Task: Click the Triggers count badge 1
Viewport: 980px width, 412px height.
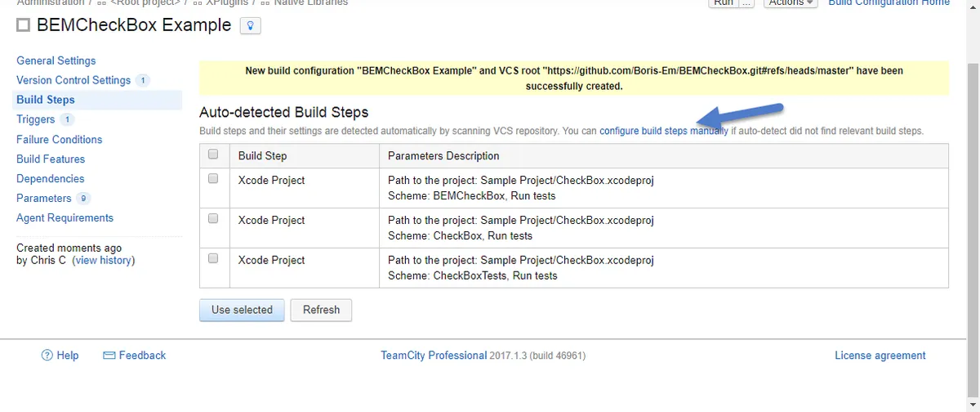Action: coord(67,119)
